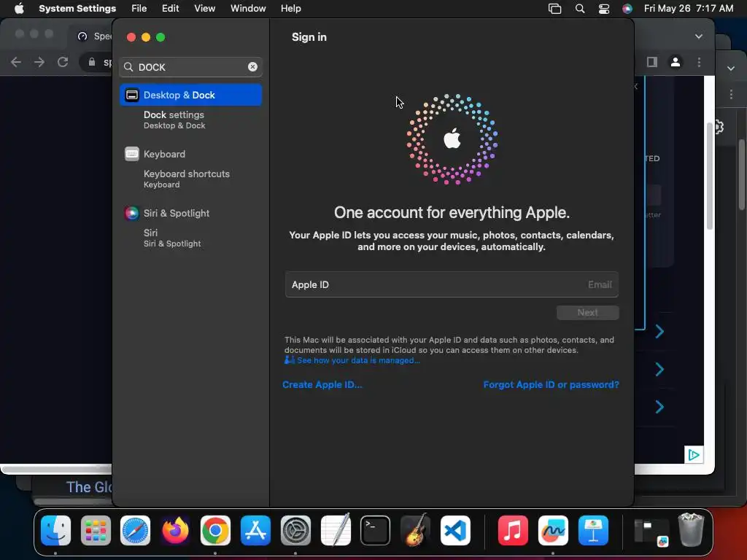This screenshot has height=560, width=747.
Task: Open TextEdit from the Dock
Action: [x=336, y=530]
